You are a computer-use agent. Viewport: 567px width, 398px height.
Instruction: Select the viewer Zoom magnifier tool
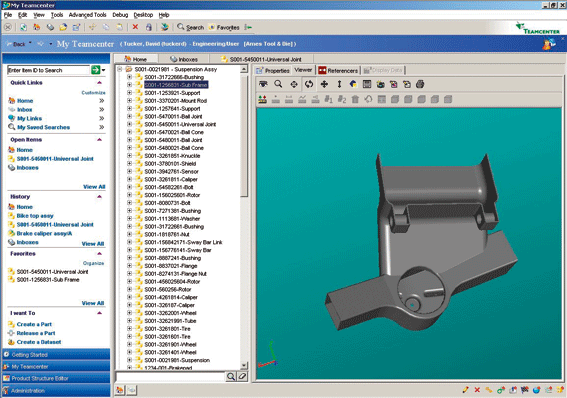pyautogui.click(x=278, y=84)
